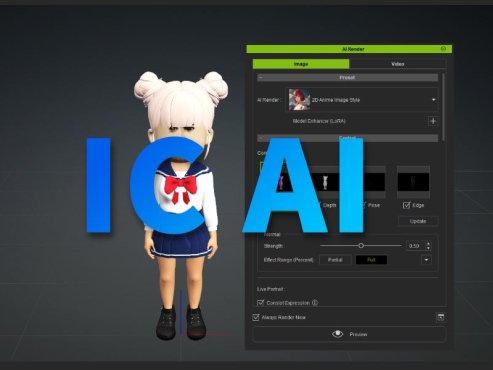Click the anime style preset thumbnail
This screenshot has height=370, width=493.
[x=299, y=99]
